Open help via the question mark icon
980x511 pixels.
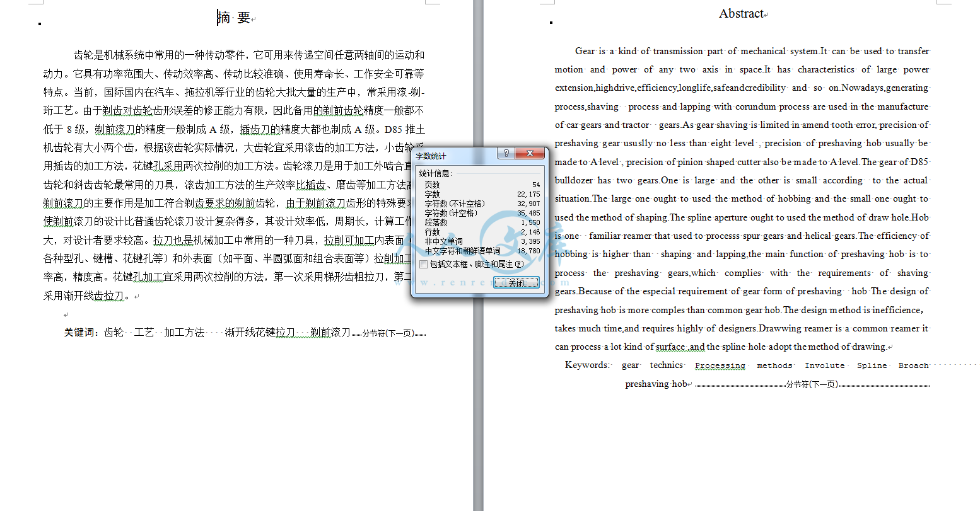click(506, 154)
